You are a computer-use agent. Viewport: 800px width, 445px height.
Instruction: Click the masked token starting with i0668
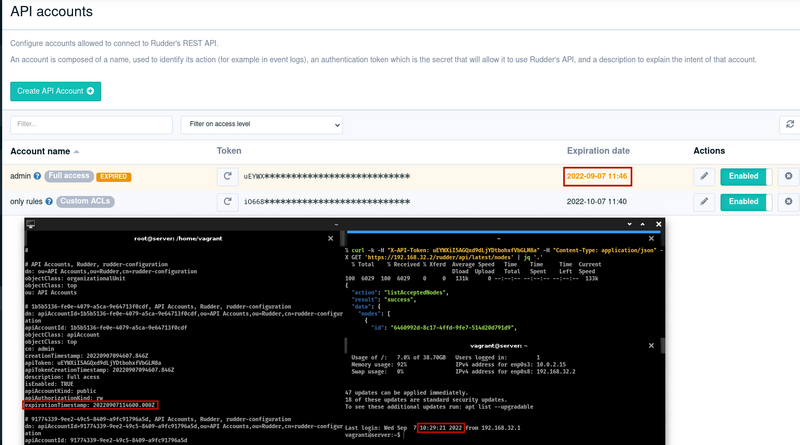coord(327,202)
